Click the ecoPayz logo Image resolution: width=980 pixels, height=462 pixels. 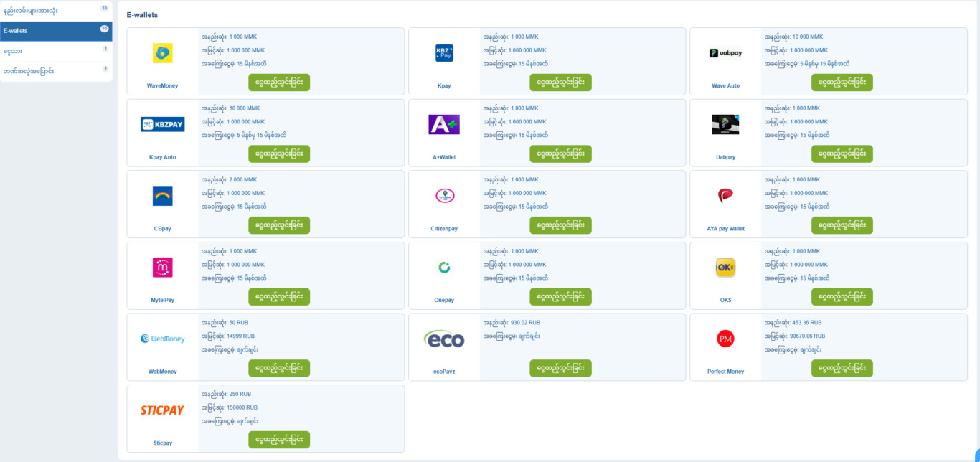[444, 339]
